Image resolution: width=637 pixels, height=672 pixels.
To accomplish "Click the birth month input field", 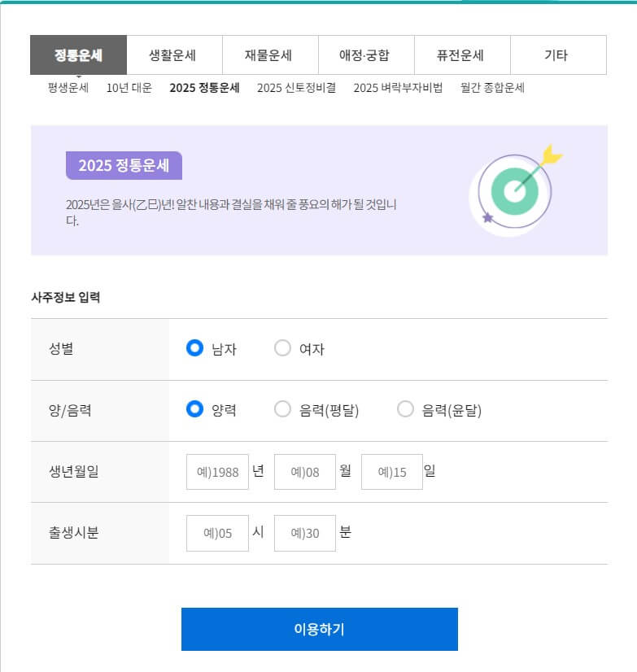I will click(x=304, y=471).
